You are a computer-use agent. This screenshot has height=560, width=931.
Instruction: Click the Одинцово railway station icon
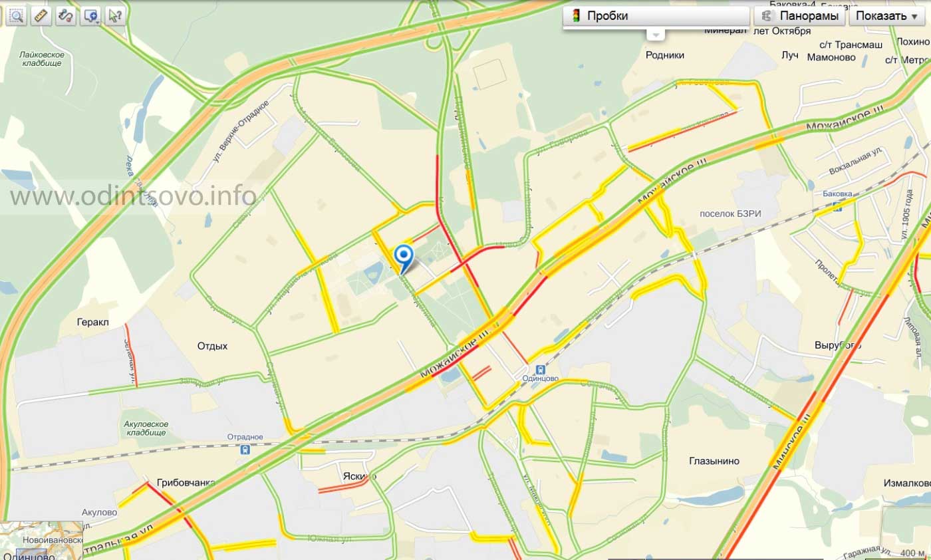tap(540, 369)
